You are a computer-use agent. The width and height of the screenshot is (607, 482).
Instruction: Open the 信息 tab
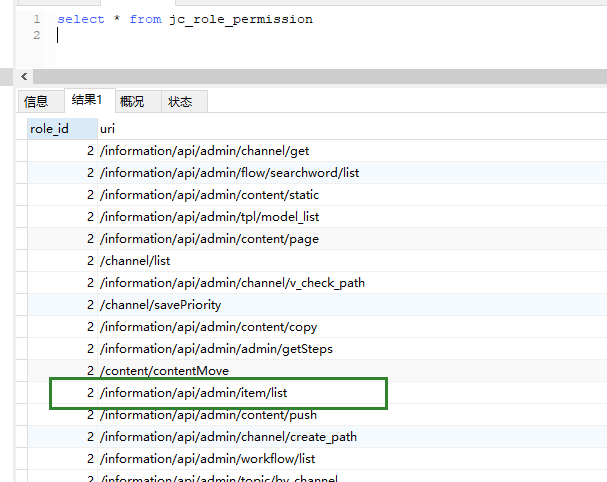pos(41,101)
